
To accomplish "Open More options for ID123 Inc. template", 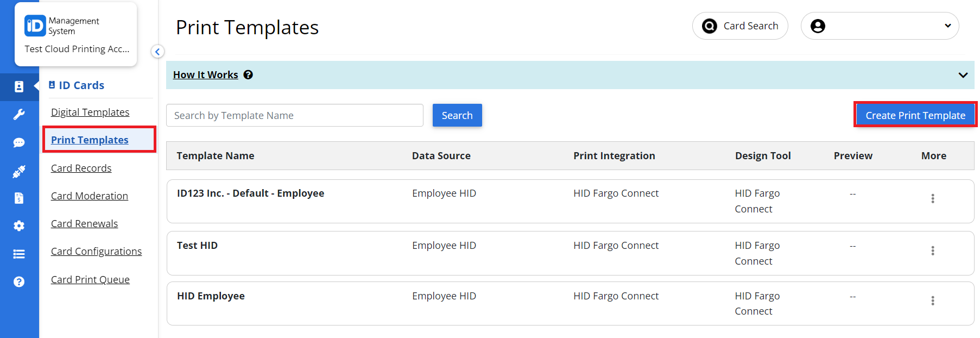I will (933, 198).
